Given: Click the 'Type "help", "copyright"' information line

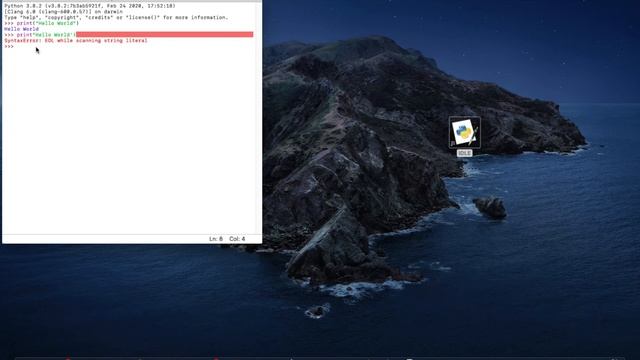Looking at the screenshot, I should click(x=116, y=18).
